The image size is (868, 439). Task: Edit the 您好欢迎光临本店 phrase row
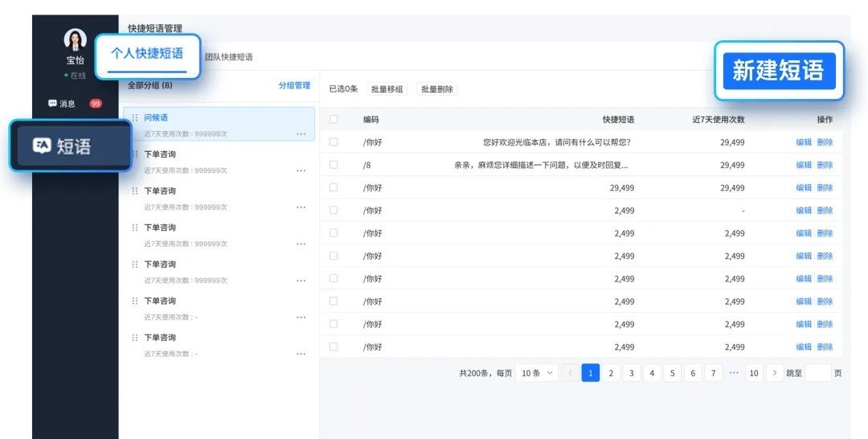[804, 142]
